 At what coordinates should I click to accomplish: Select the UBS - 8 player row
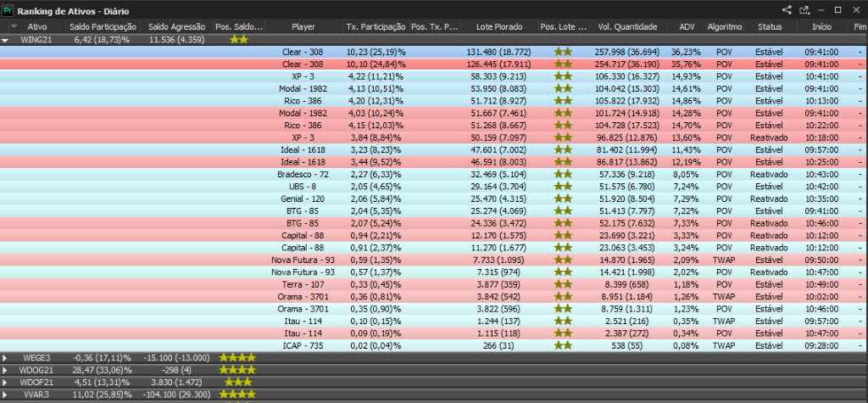(x=434, y=187)
